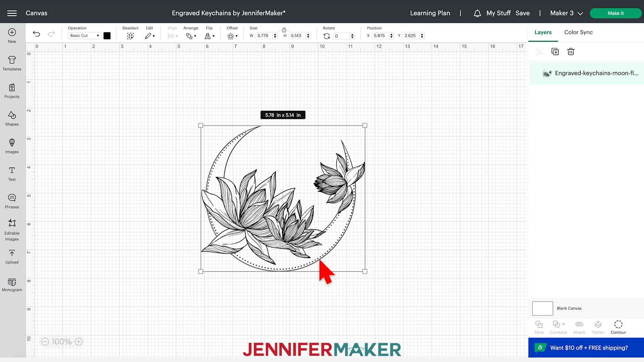Click the bottom-right selection handle

pos(365,271)
